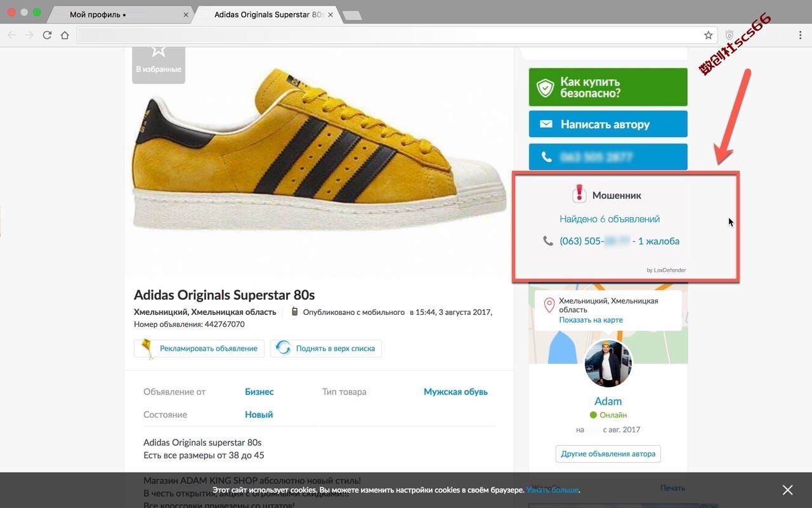
Task: Click the (063) 505 phone complaint link
Action: (619, 241)
